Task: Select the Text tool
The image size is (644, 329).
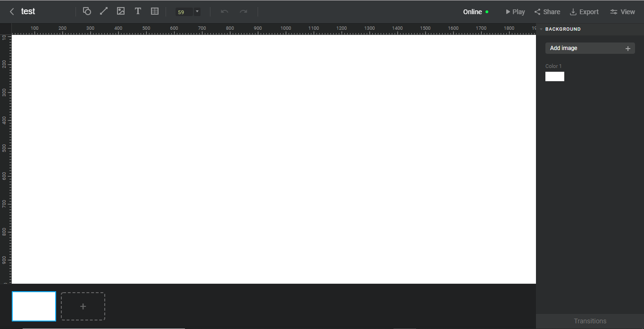Action: (138, 11)
